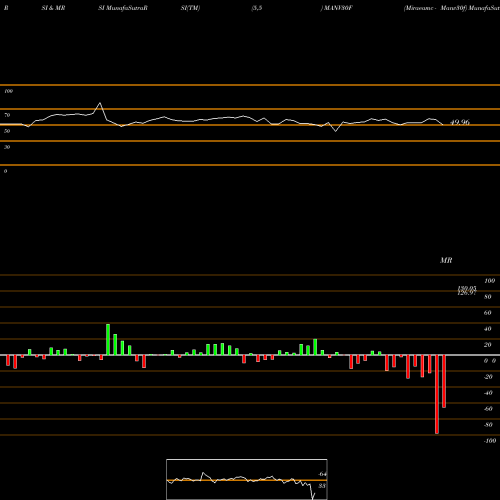Screen dimensions: 500x500
Task: Click the MR axis label 60
Action: [488, 313]
